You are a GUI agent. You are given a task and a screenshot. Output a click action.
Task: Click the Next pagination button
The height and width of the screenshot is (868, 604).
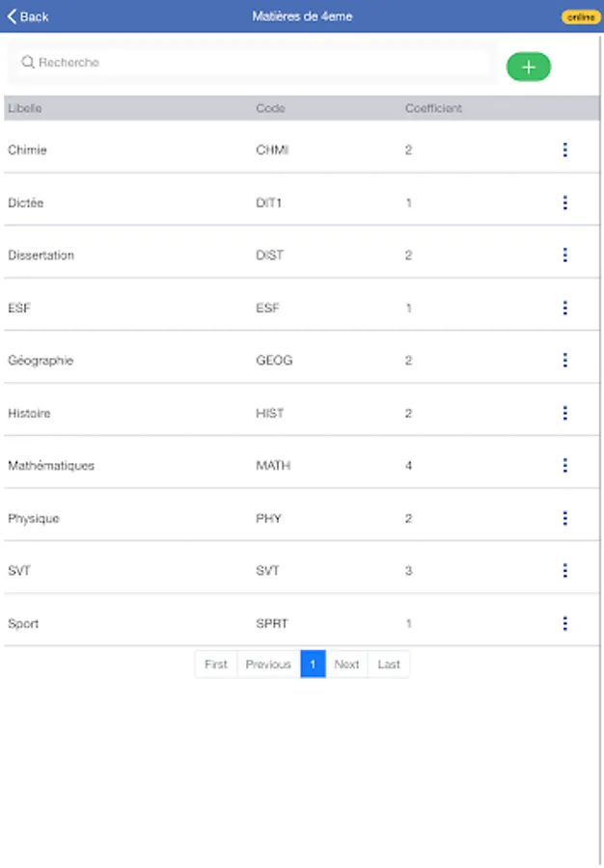[346, 665]
